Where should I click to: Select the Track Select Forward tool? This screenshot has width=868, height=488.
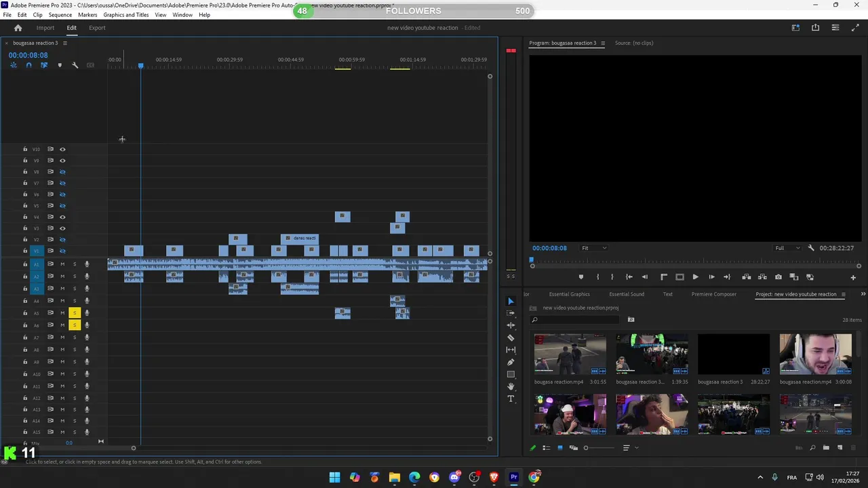click(x=511, y=313)
